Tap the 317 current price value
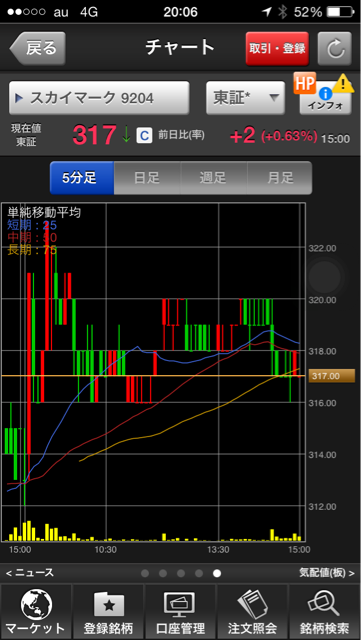Image resolution: width=361 pixels, height=640 pixels. (x=95, y=136)
